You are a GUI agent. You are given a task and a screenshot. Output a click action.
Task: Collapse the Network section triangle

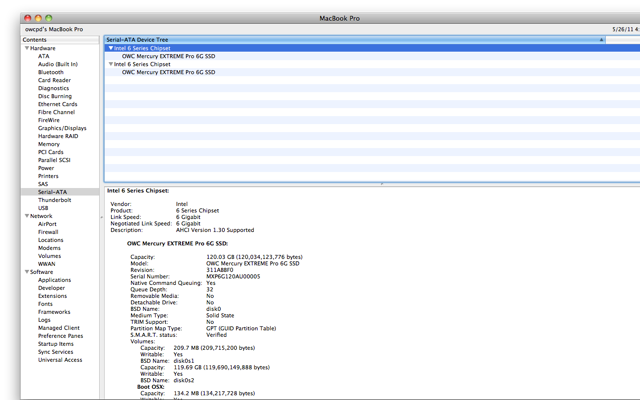[x=26, y=216]
